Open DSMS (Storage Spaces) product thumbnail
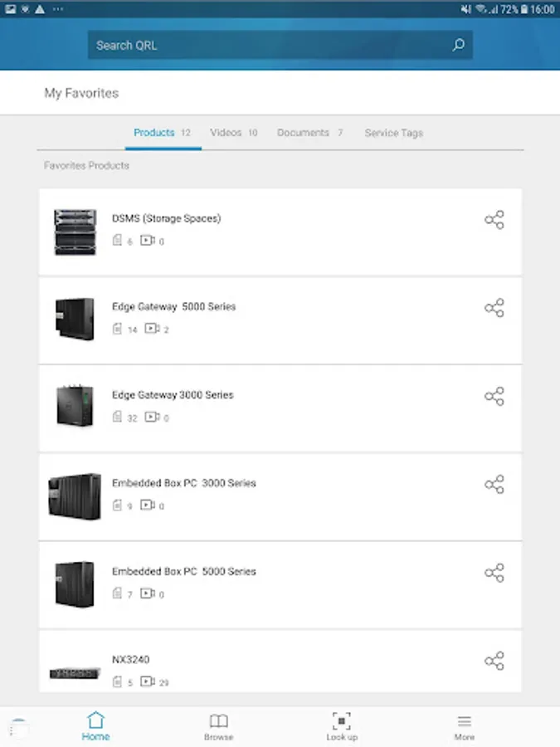Screen dimensions: 560x747 click(x=75, y=232)
